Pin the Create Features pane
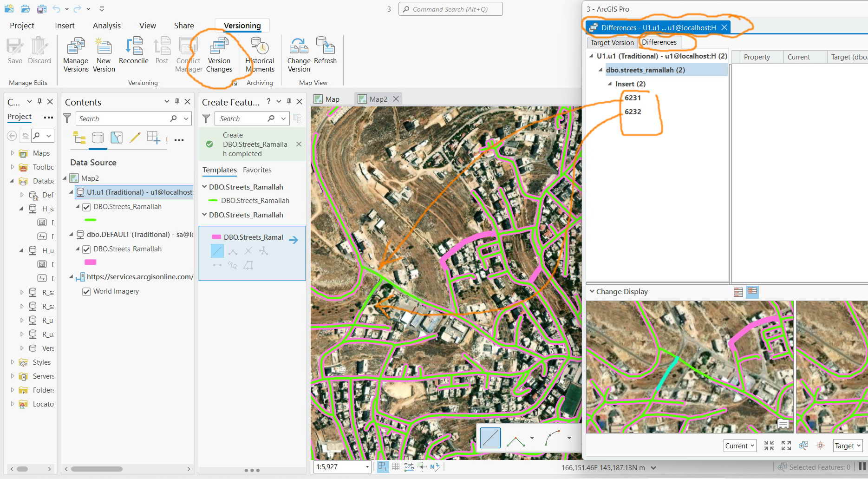 click(x=289, y=101)
